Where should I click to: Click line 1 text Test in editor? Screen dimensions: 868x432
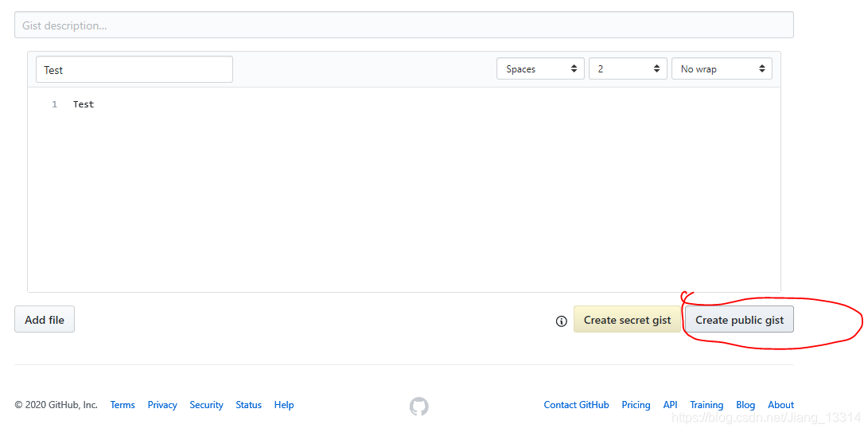tap(84, 104)
